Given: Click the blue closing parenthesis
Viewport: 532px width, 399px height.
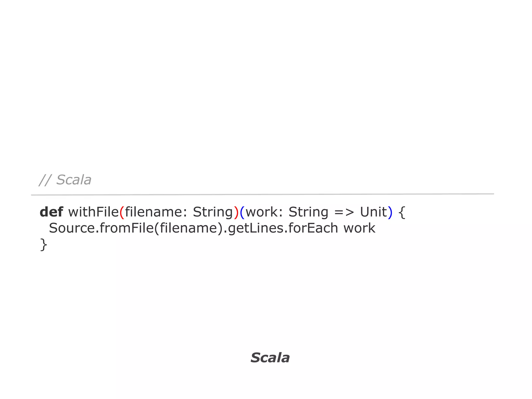Looking at the screenshot, I should point(390,212).
